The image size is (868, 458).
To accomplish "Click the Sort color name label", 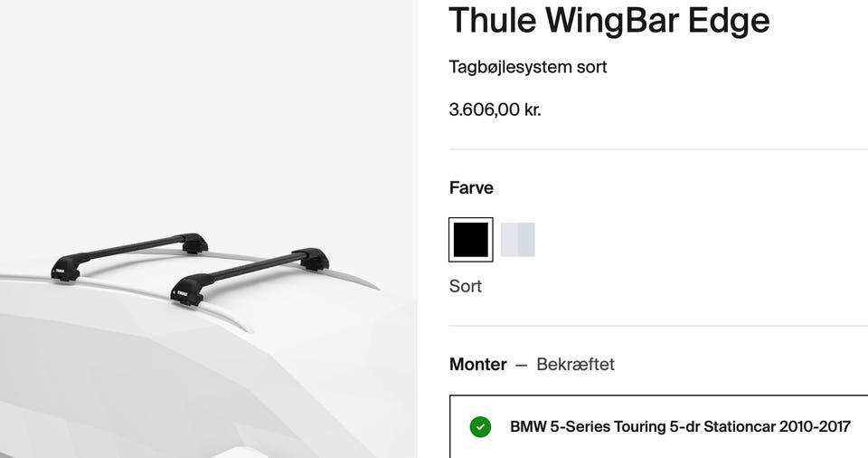I will tap(465, 286).
